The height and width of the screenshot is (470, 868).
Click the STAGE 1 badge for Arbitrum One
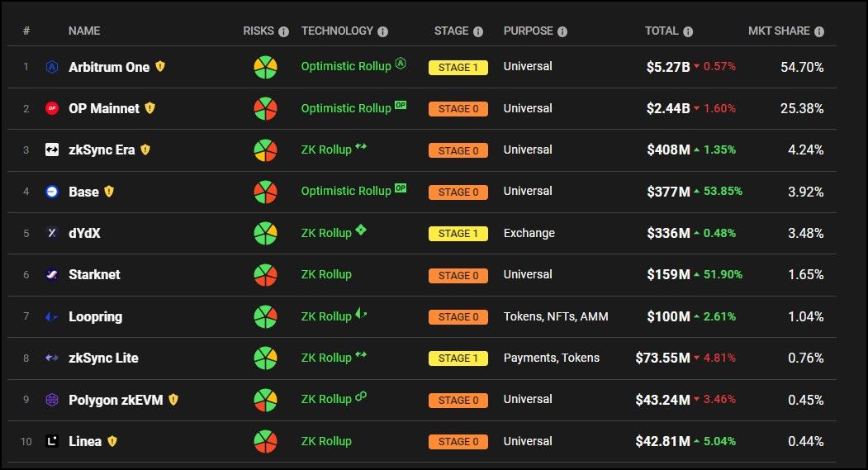tap(458, 68)
